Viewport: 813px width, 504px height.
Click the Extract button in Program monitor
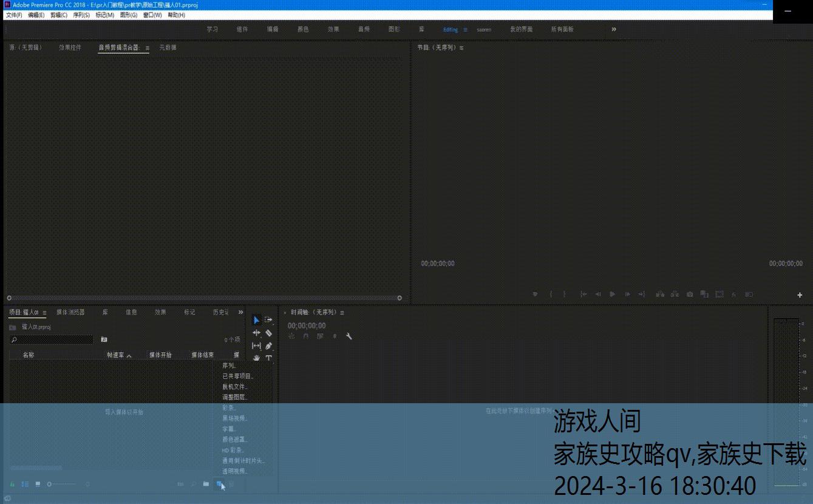675,294
